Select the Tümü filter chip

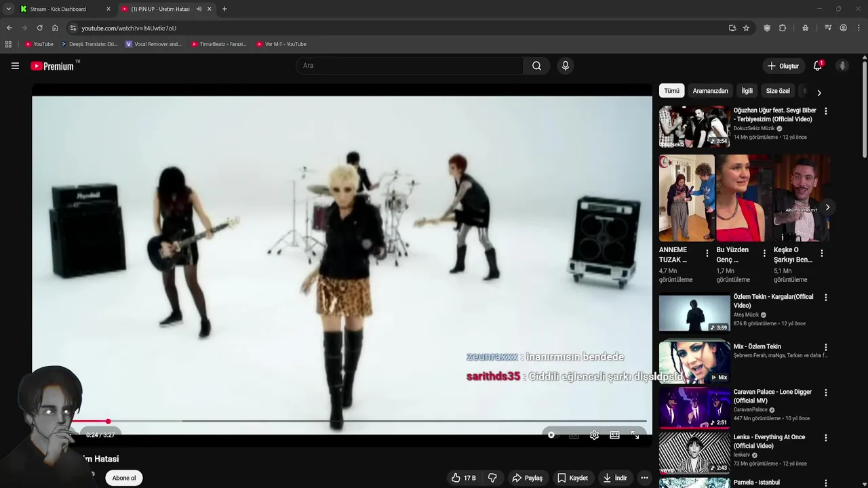pos(672,91)
